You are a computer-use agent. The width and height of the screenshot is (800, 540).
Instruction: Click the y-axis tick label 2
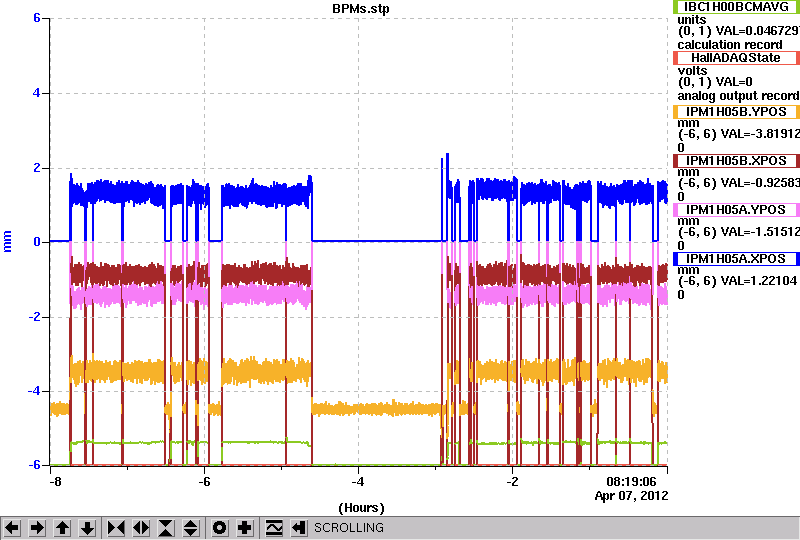point(37,168)
